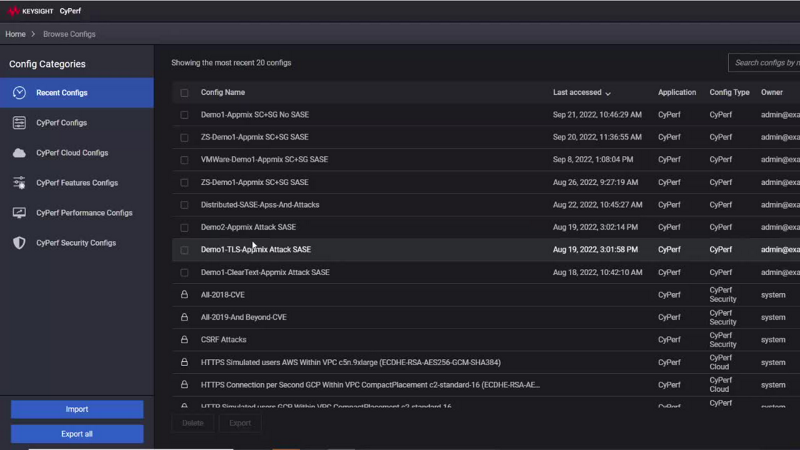Open Demo1-ClearText-Appmix Attack SASE config
This screenshot has width=800, height=450.
coord(265,272)
